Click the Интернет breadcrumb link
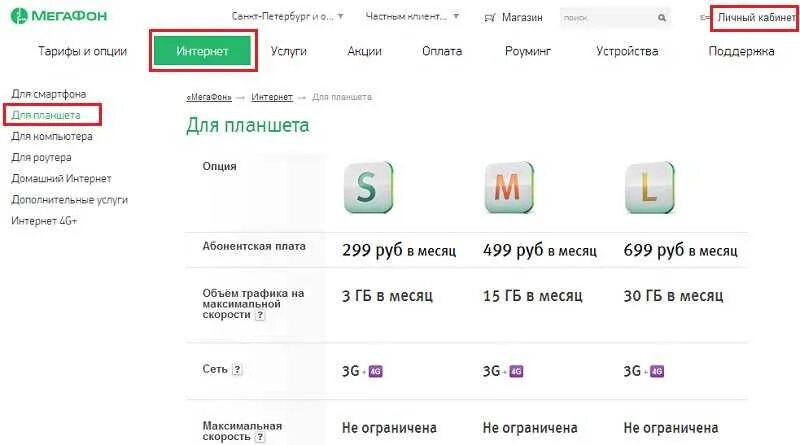Image resolution: width=800 pixels, height=445 pixels. tap(272, 97)
